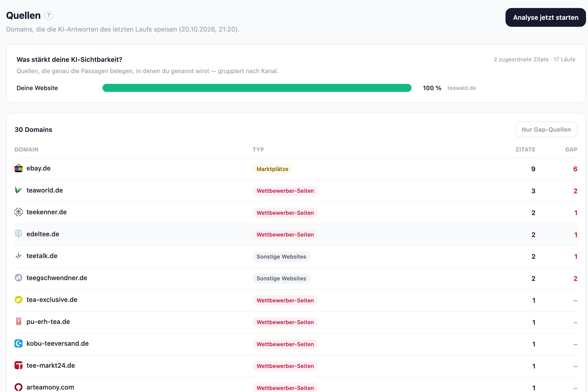
Task: Open the teewald.de website label
Action: click(461, 88)
